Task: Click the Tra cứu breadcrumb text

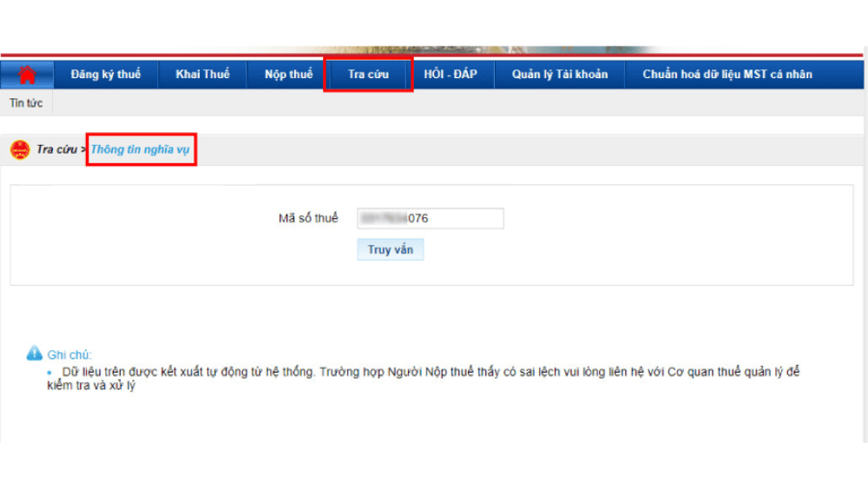Action: tap(56, 150)
